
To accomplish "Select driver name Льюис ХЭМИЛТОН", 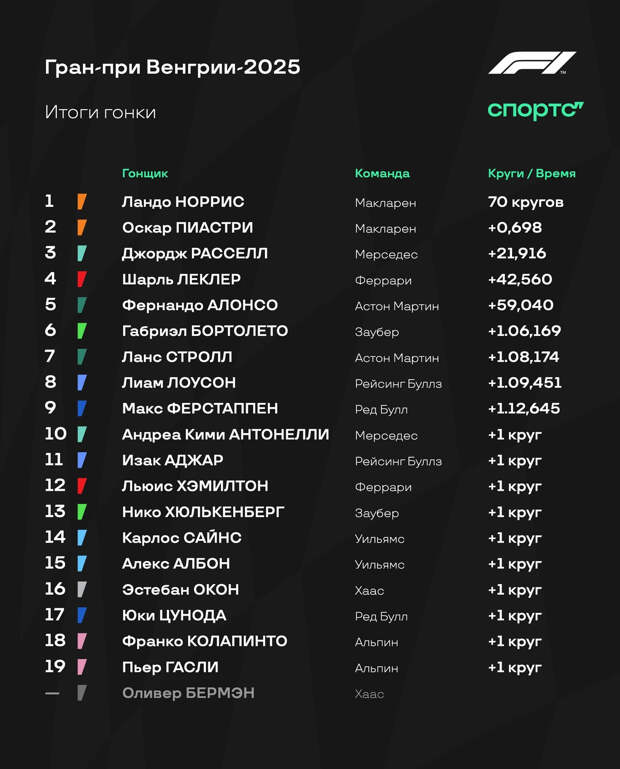I will tap(195, 486).
